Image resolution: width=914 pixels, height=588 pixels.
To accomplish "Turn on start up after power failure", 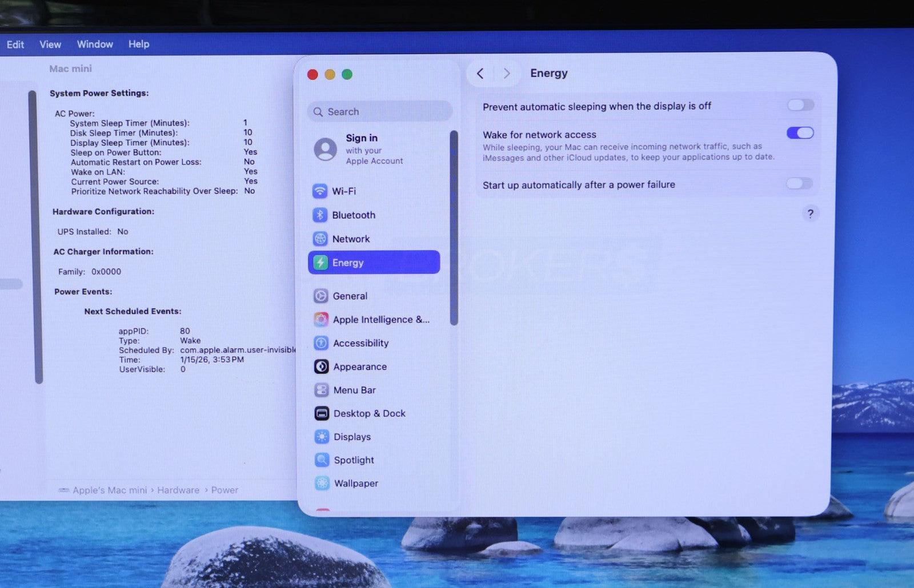I will (x=799, y=184).
